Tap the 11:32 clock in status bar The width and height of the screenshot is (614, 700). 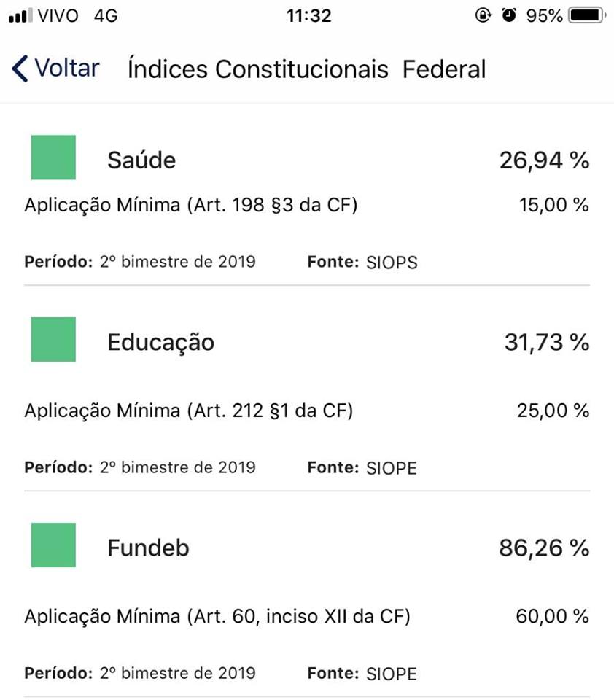click(x=309, y=15)
